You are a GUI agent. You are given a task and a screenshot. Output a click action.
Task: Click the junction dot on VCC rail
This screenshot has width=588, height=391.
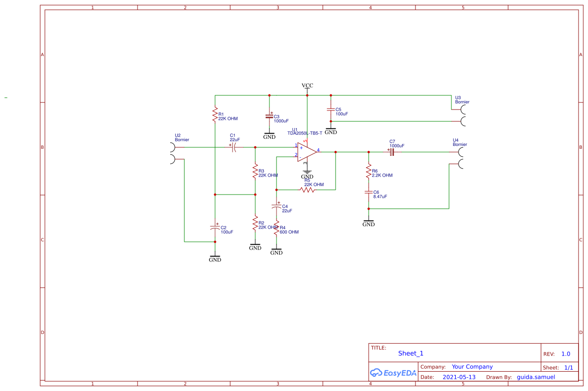click(307, 95)
